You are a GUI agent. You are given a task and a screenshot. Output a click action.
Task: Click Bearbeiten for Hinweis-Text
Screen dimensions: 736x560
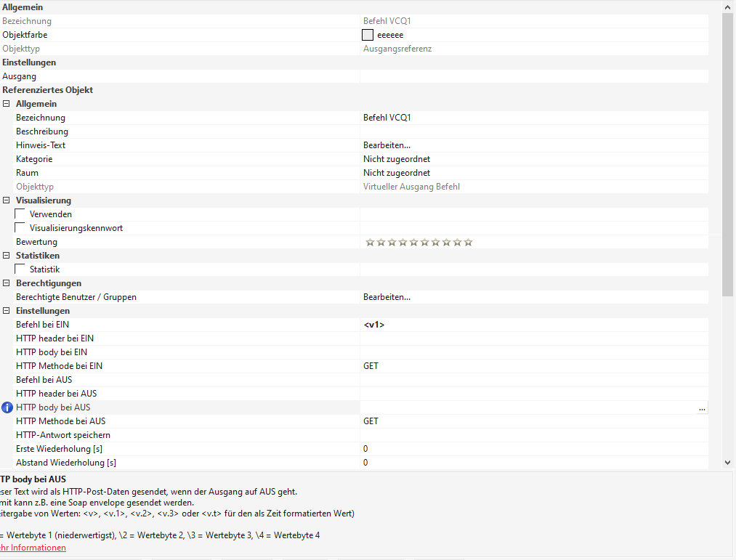[x=387, y=145]
